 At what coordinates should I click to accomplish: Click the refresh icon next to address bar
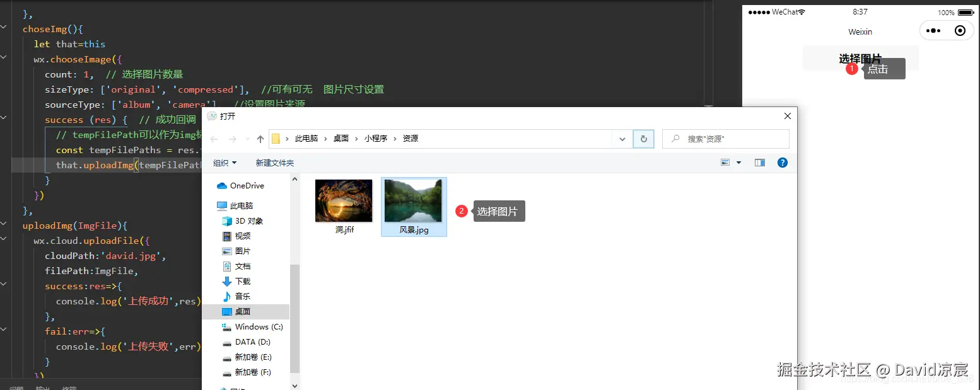(643, 139)
